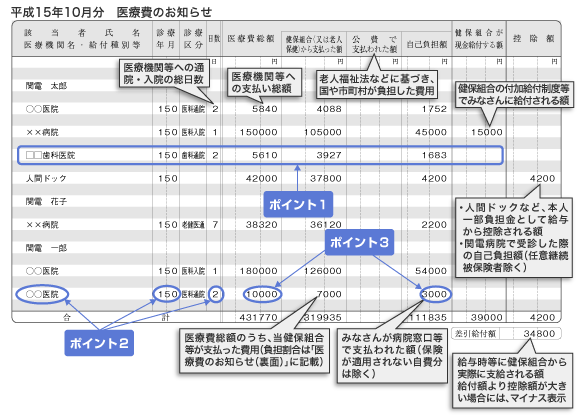Select the 控除額 column header
The image size is (579, 415).
(534, 38)
